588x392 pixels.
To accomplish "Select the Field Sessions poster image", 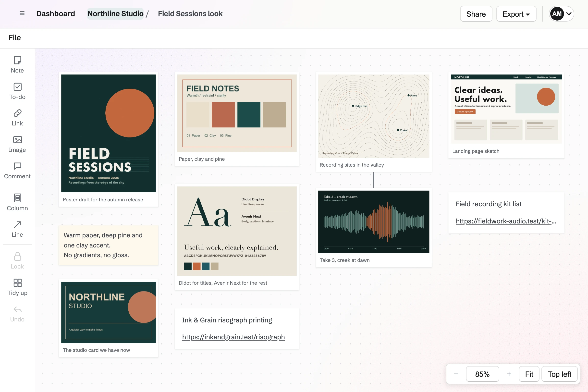I will point(109,133).
